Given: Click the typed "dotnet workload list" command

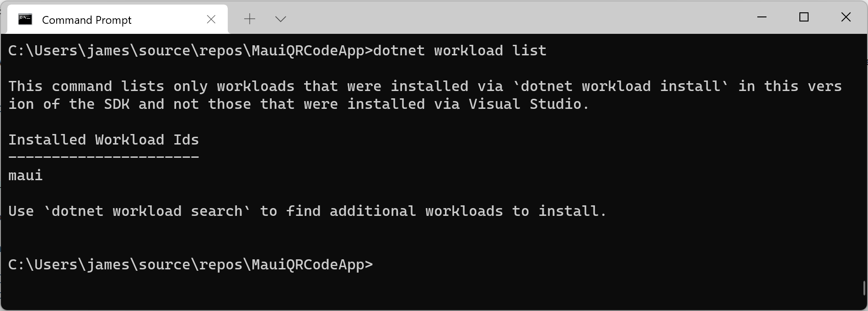Looking at the screenshot, I should [x=460, y=50].
